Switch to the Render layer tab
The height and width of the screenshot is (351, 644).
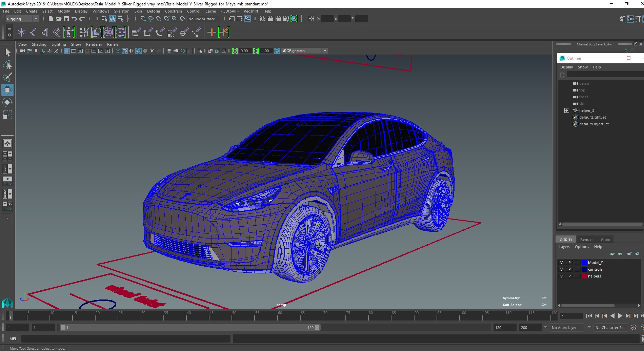(x=586, y=240)
